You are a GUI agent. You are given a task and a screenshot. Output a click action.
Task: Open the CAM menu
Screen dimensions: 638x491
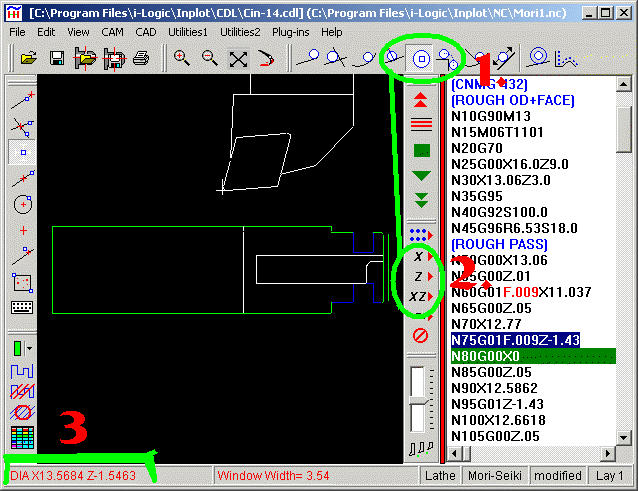(112, 32)
